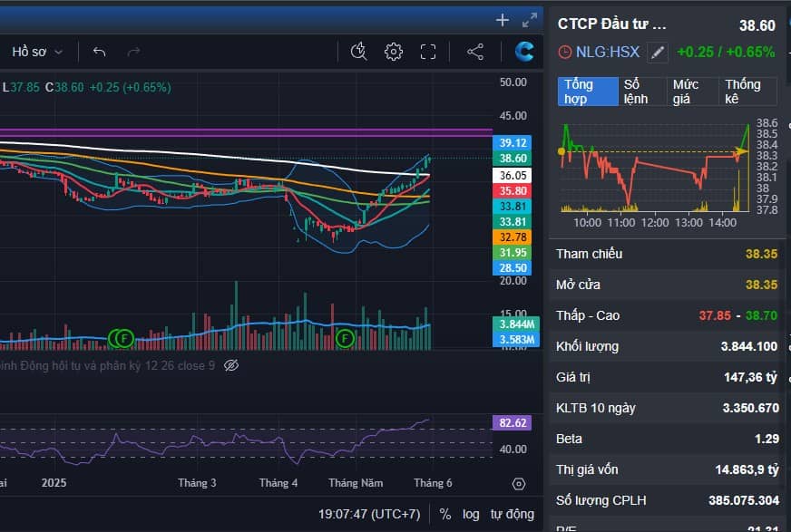
Task: Click the Giá trị value 147,36 tỷ
Action: click(x=751, y=377)
